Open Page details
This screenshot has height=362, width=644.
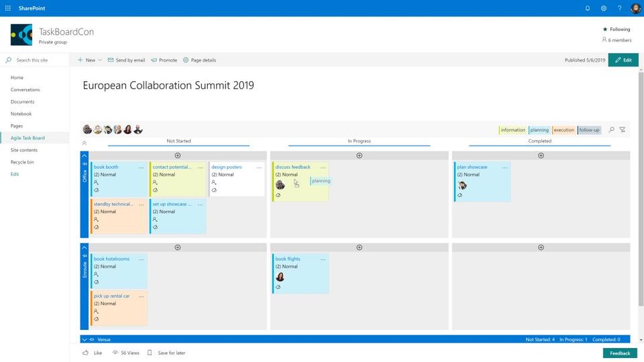(x=200, y=60)
